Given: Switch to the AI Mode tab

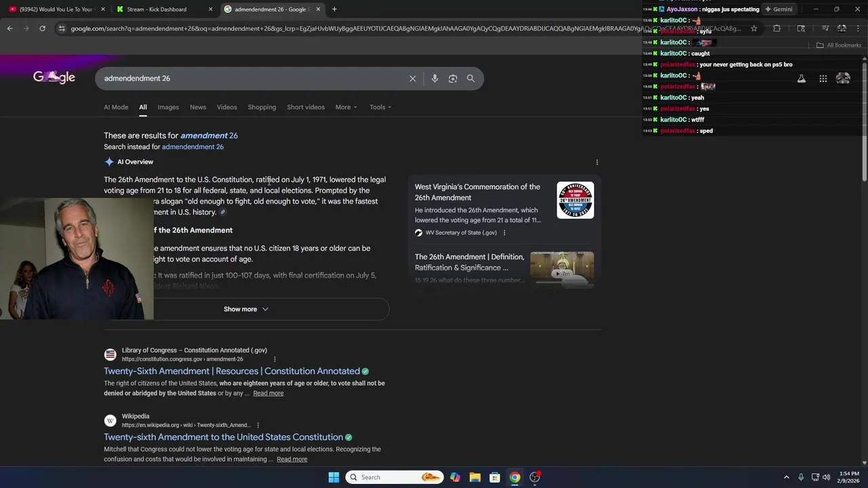Looking at the screenshot, I should point(116,107).
